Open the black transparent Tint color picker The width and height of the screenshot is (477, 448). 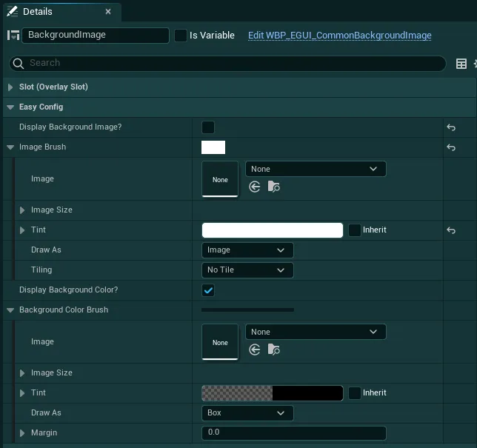(x=273, y=393)
